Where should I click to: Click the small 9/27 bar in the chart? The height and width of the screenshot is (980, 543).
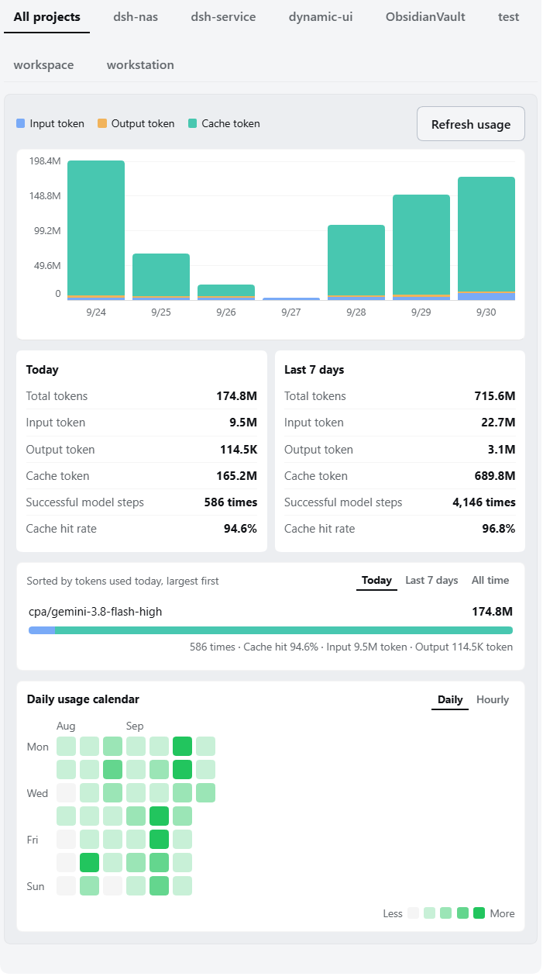tap(291, 298)
